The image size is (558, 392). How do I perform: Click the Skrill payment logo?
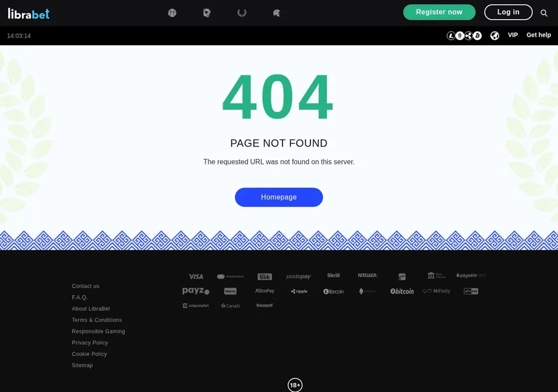pyautogui.click(x=334, y=275)
